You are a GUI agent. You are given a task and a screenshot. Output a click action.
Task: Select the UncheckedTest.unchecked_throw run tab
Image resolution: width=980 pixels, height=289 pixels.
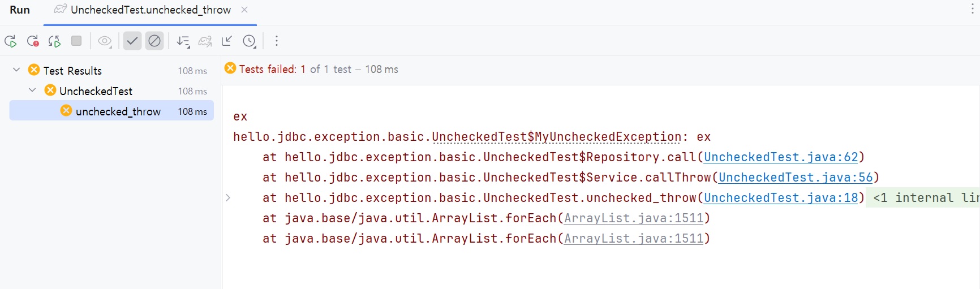click(x=151, y=10)
